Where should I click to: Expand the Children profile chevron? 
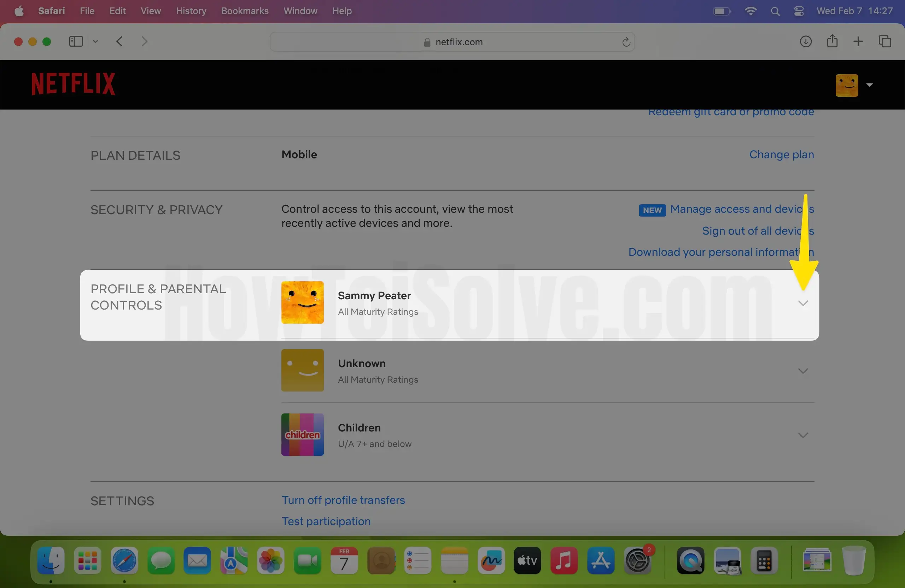point(803,435)
